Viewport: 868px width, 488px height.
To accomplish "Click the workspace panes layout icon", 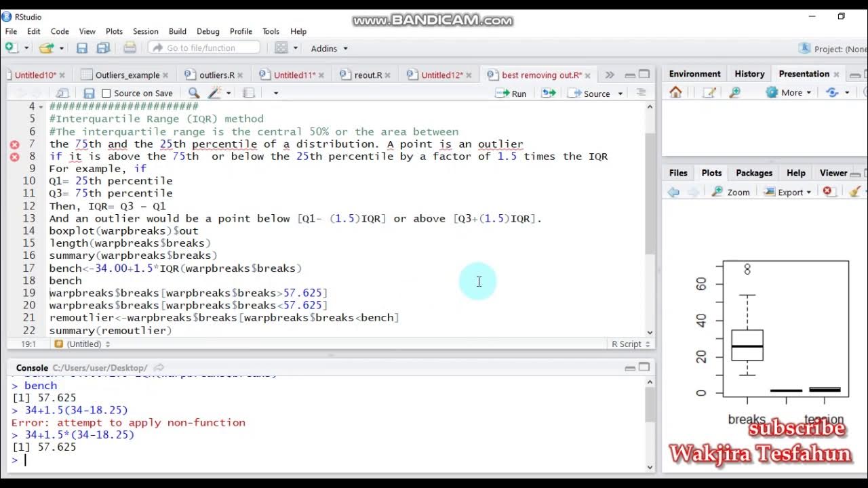I will pyautogui.click(x=281, y=48).
